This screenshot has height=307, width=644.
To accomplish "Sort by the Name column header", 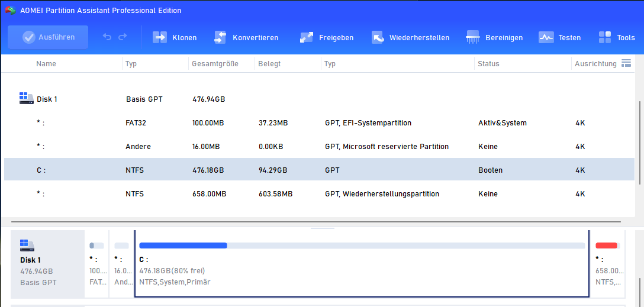I will click(46, 64).
